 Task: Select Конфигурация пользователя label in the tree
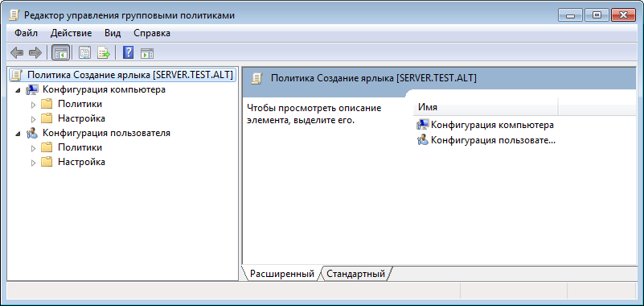point(106,133)
